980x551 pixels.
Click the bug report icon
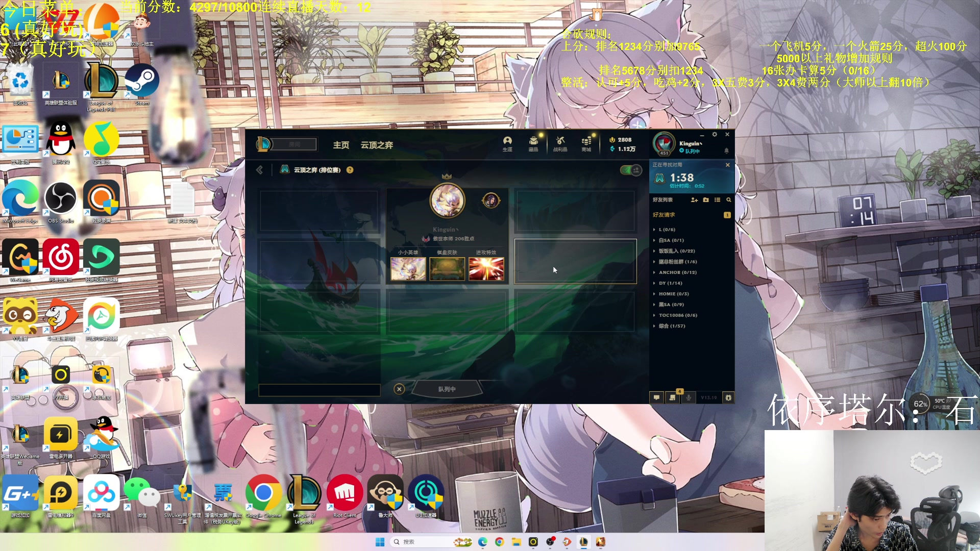coord(728,397)
